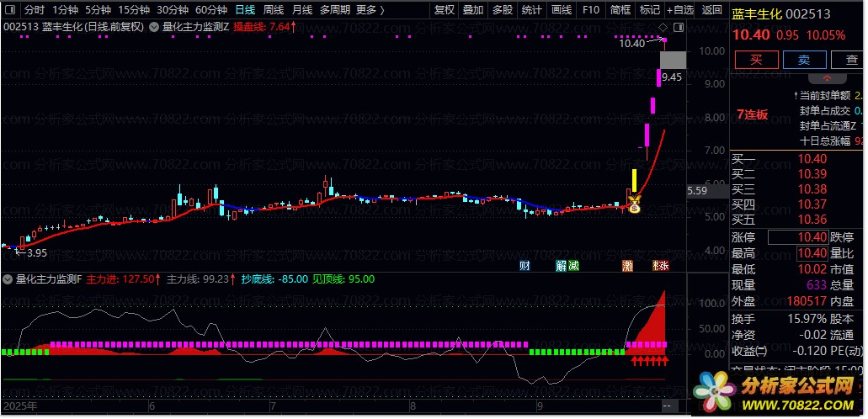This screenshot has height=419, width=868.
Task: Click the 减 event marker icon
Action: pos(573,266)
